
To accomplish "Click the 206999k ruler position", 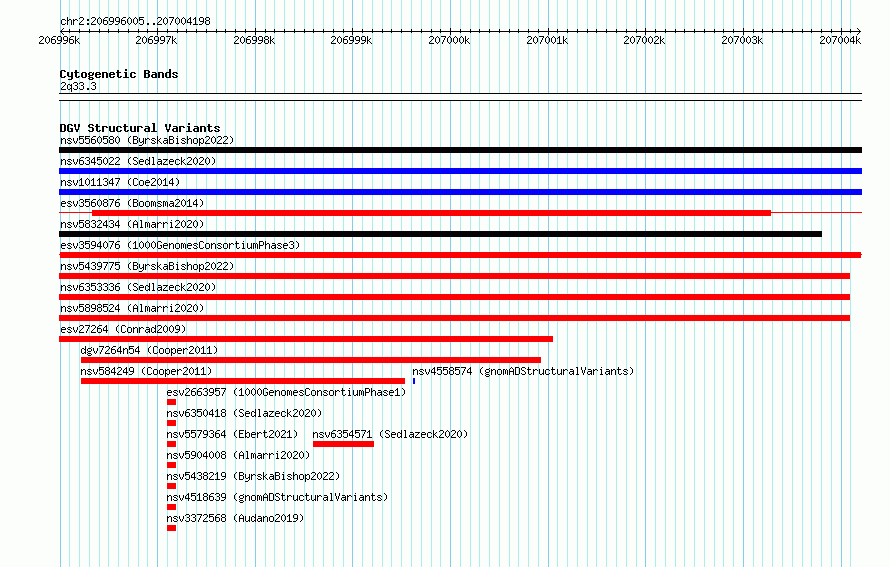I will (351, 40).
